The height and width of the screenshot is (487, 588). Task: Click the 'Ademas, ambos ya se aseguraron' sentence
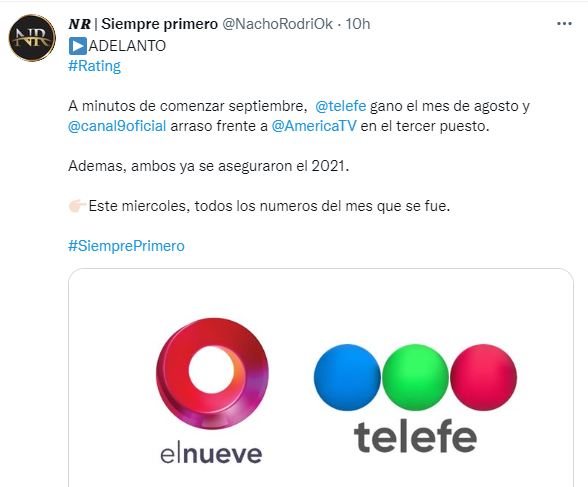[x=208, y=166]
